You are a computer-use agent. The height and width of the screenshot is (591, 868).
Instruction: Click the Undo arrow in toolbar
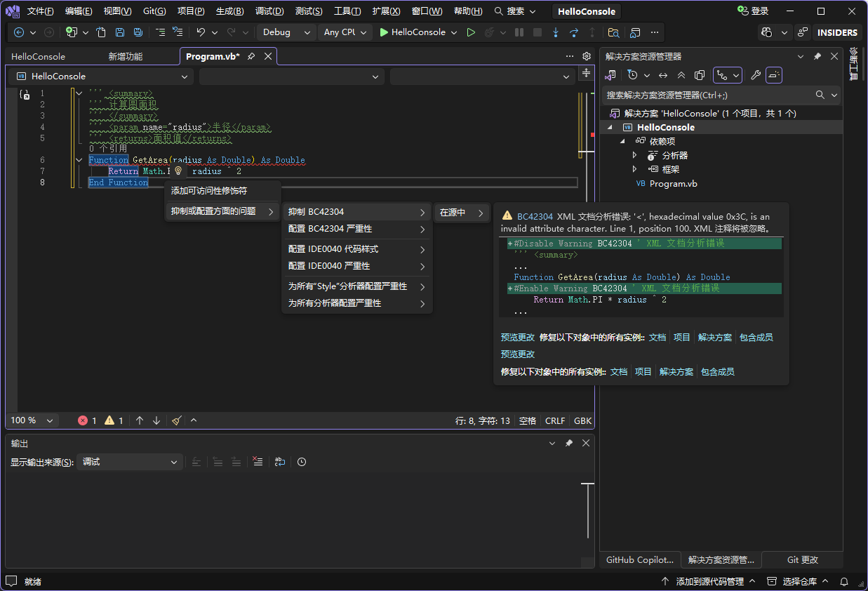[201, 32]
